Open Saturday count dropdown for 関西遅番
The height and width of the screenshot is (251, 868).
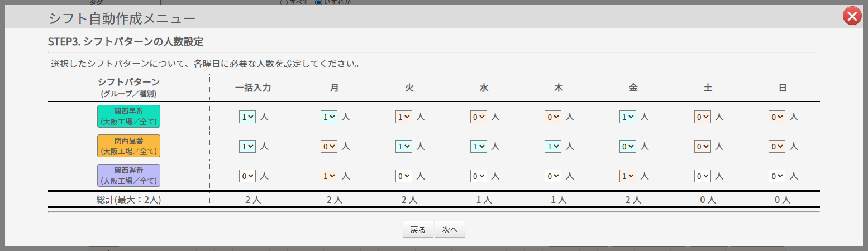click(x=703, y=176)
